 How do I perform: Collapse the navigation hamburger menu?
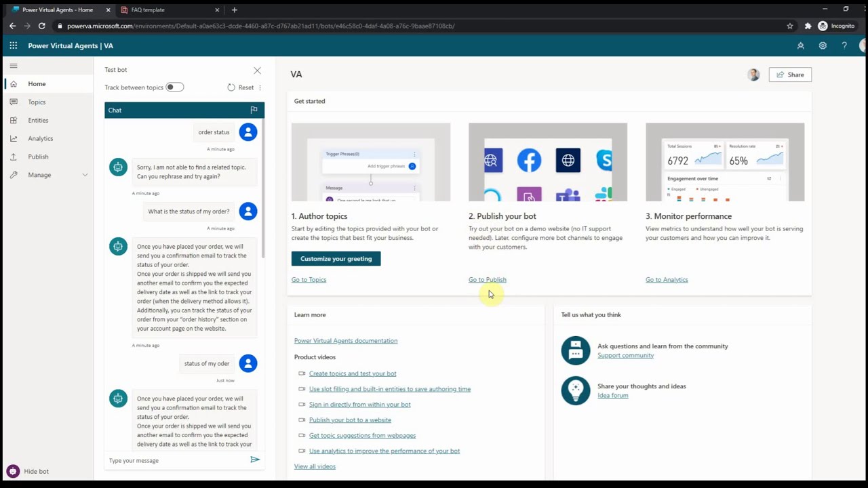pos(14,66)
